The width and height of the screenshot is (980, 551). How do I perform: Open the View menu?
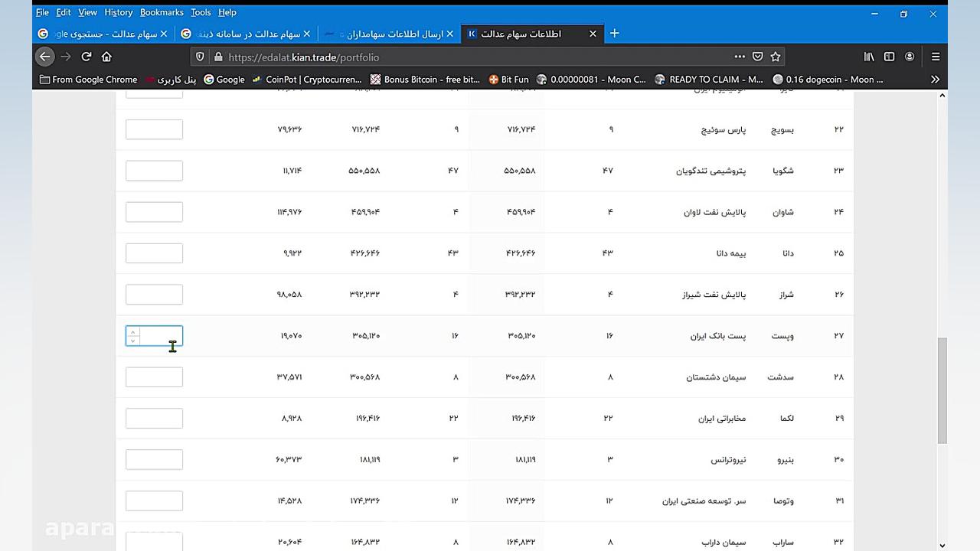pyautogui.click(x=88, y=12)
